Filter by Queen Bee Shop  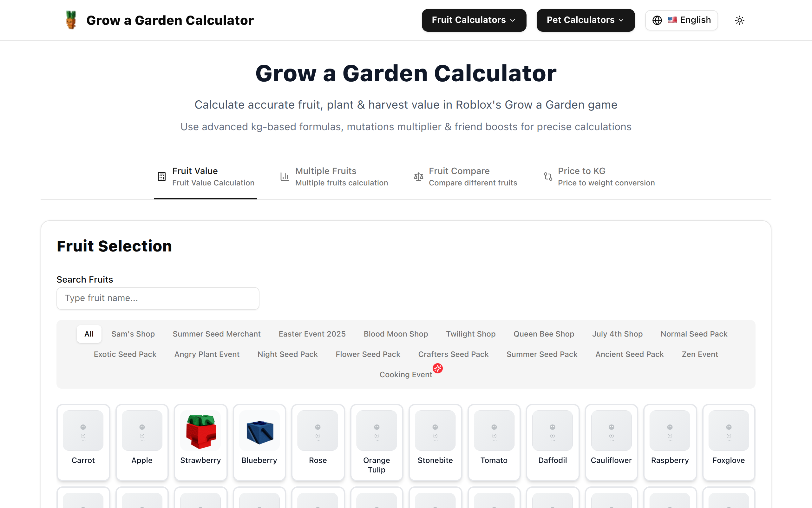point(544,334)
